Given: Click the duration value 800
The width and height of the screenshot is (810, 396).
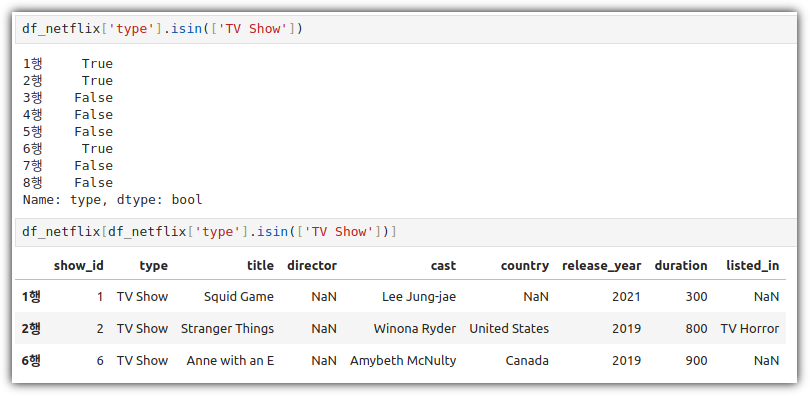Looking at the screenshot, I should tap(696, 329).
